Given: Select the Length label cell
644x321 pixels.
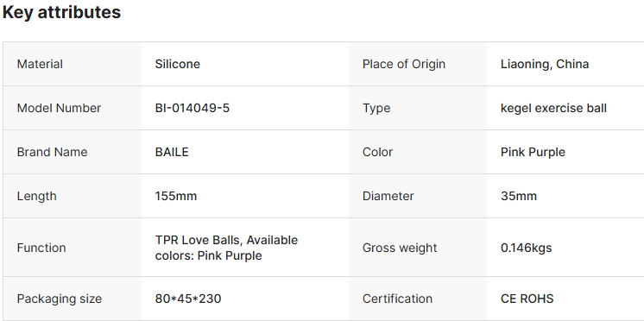Looking at the screenshot, I should 73,196.
